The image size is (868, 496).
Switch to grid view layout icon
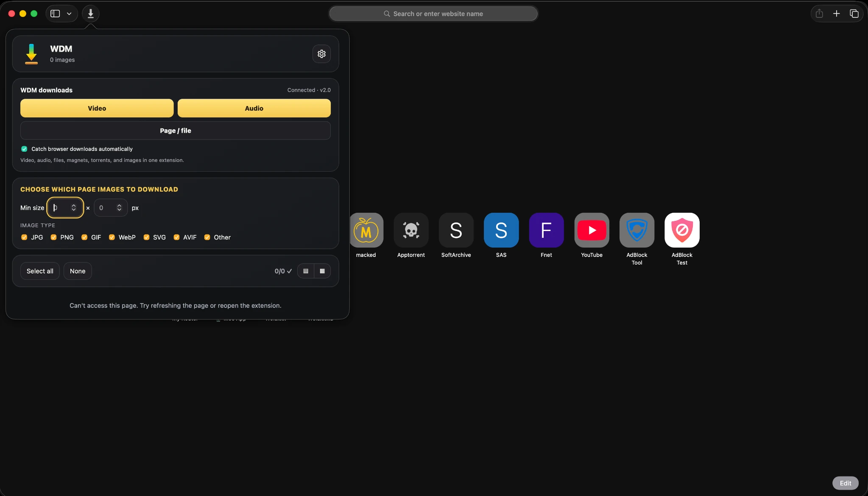[x=322, y=271]
